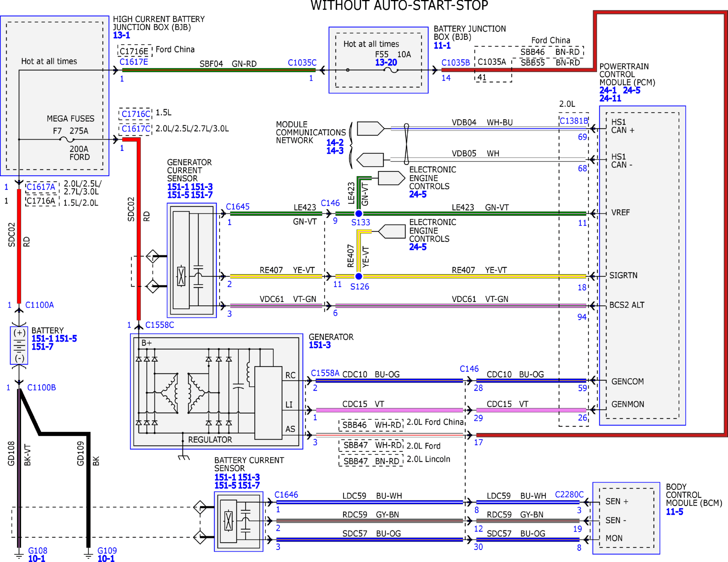Click the G108 ground symbol
Screen dimensions: 728x562
(x=19, y=554)
